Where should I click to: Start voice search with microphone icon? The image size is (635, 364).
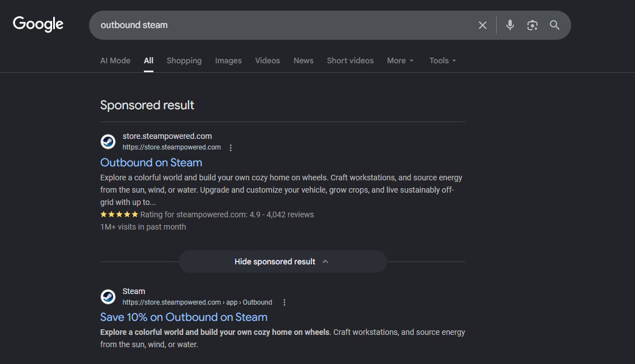[x=510, y=25]
